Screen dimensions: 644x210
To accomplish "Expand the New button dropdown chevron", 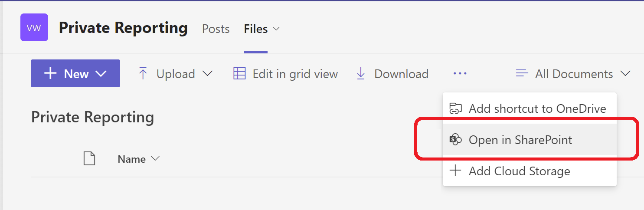I will point(101,74).
